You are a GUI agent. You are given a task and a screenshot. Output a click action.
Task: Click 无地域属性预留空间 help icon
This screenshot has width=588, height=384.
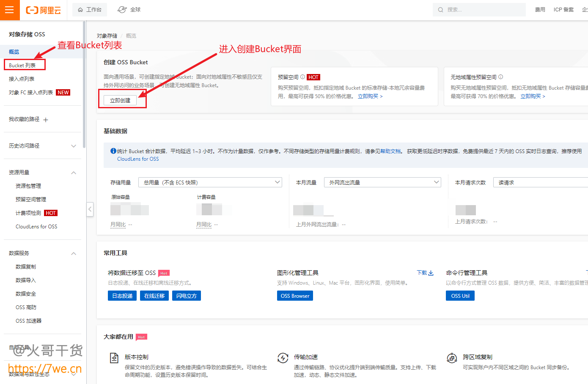coord(500,77)
